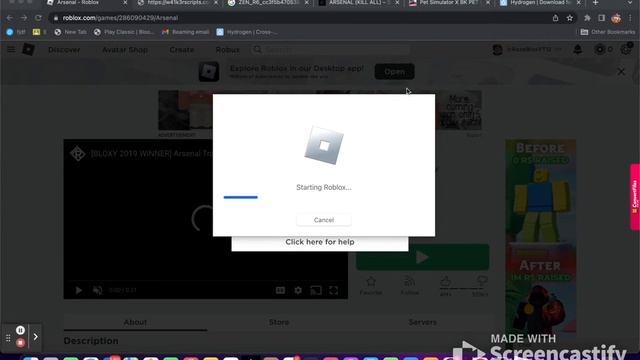Open the user profile avatar in Roblox header
640x360 pixels.
497,49
